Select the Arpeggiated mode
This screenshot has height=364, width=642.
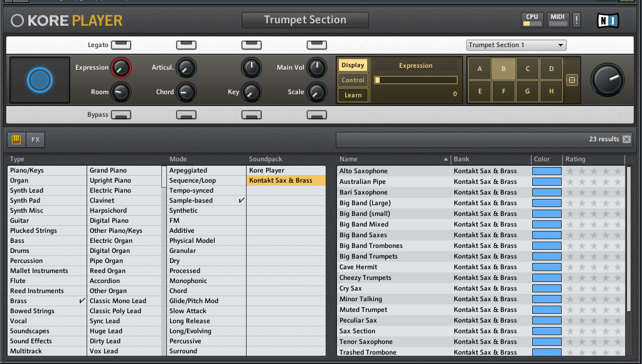pyautogui.click(x=206, y=170)
